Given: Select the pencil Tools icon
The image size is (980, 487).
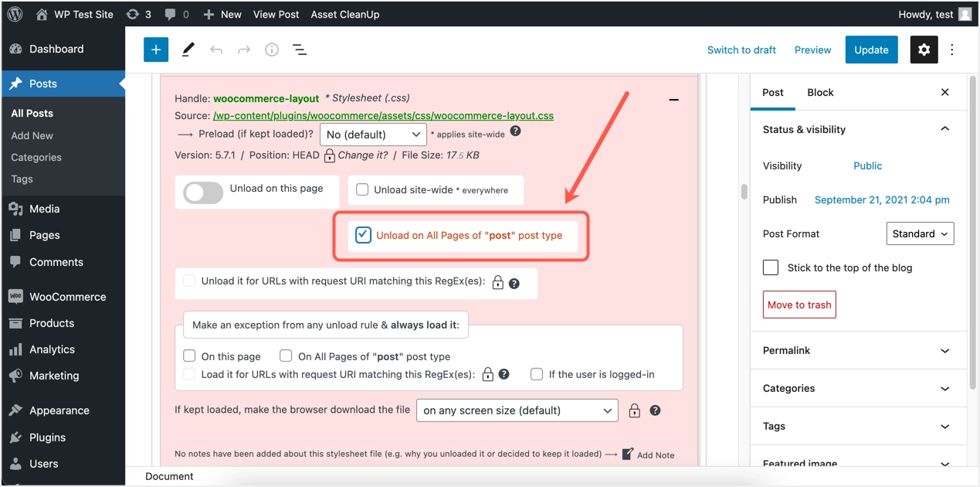Looking at the screenshot, I should point(188,49).
